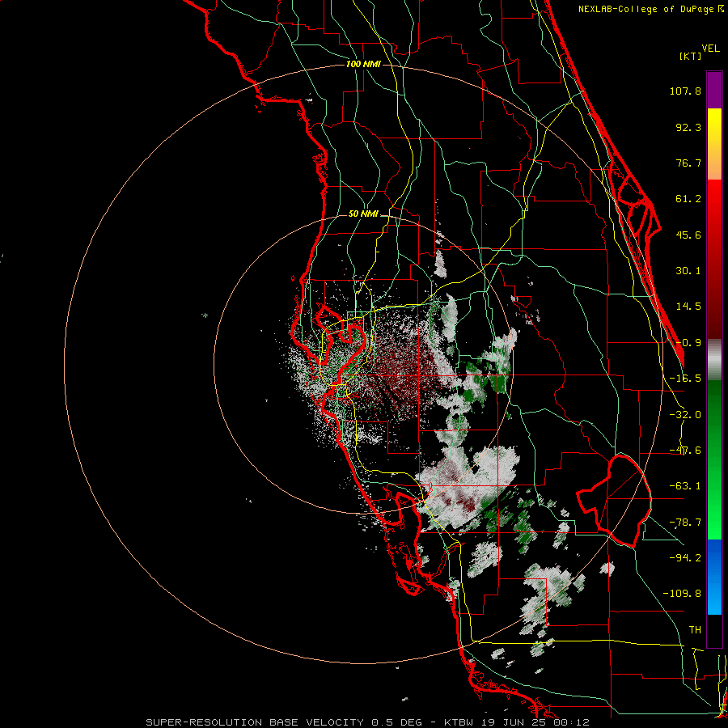
Task: Click the -32.0 velocity scale value
Action: click(685, 415)
